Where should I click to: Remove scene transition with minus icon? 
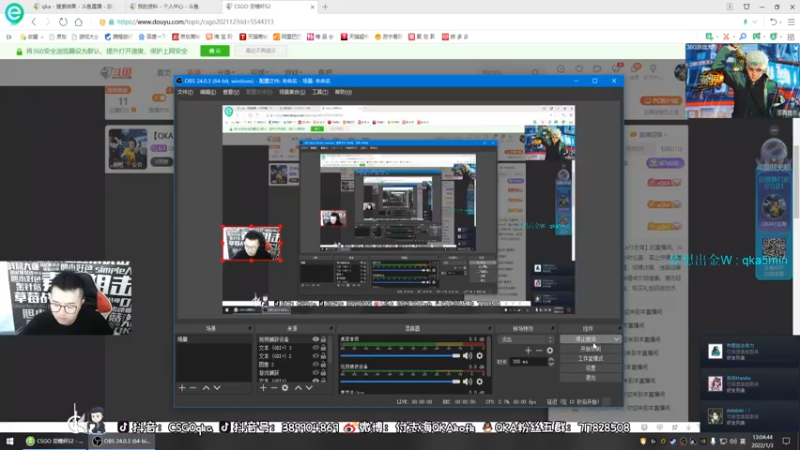tap(539, 351)
